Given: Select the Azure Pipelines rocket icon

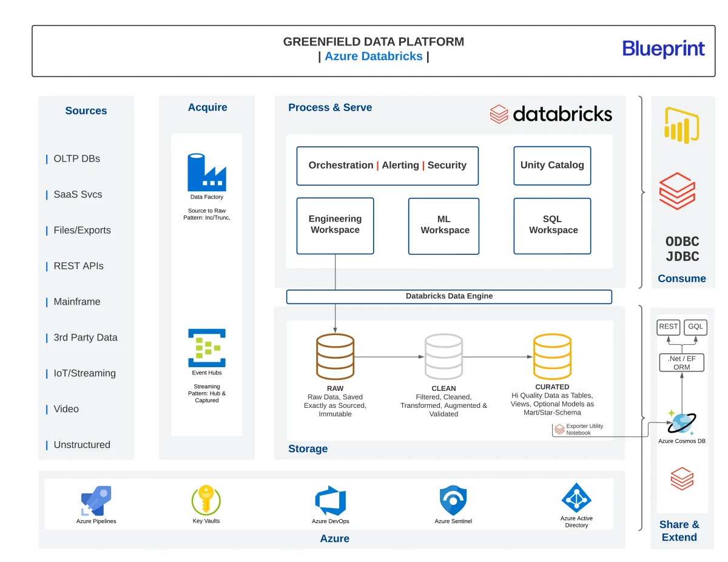Looking at the screenshot, I should coord(96,501).
